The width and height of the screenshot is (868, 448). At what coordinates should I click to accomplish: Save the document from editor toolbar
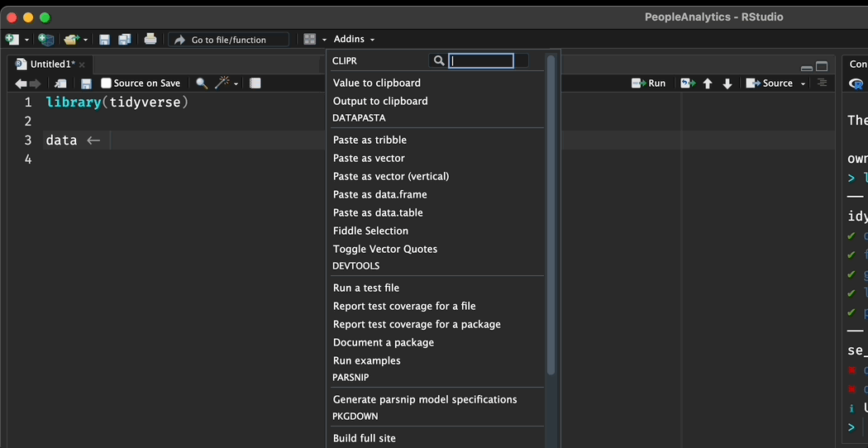[x=86, y=83]
